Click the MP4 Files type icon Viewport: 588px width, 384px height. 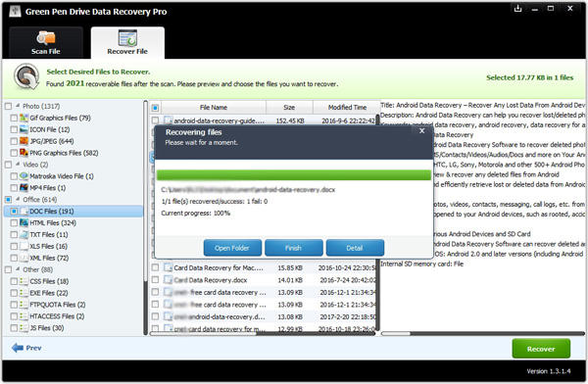24,187
